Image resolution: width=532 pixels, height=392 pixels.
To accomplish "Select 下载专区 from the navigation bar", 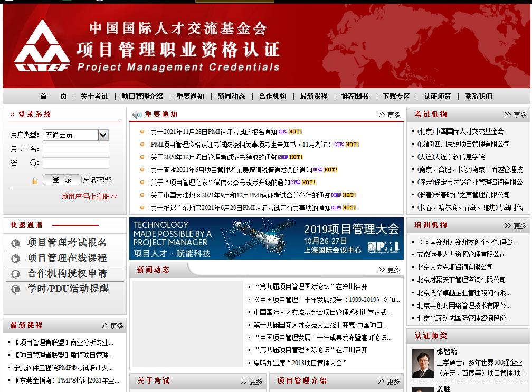I will tap(397, 97).
